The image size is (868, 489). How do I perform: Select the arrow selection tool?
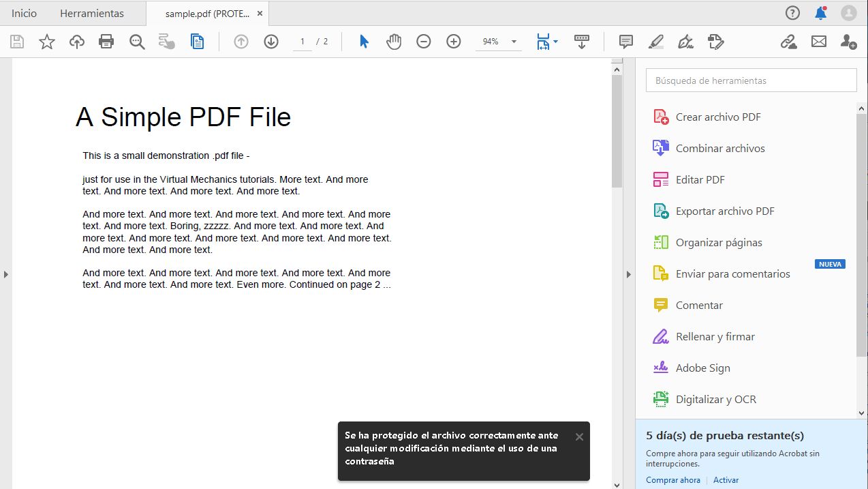click(364, 42)
